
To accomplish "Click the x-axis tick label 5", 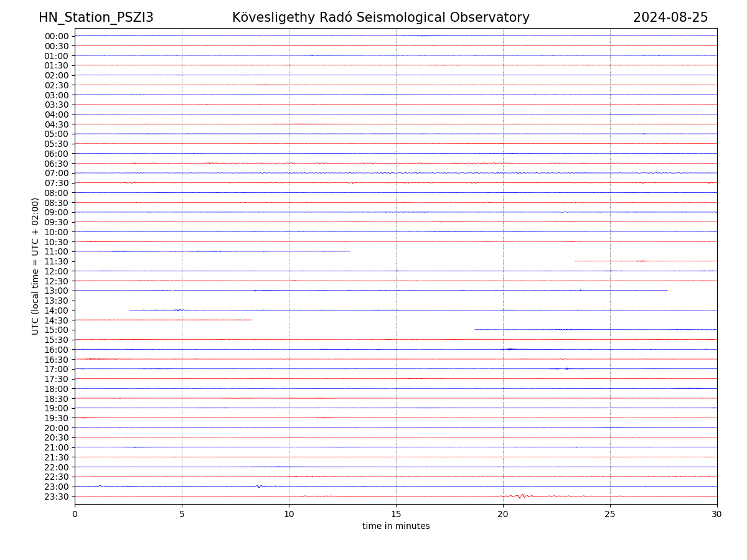I will 182,514.
